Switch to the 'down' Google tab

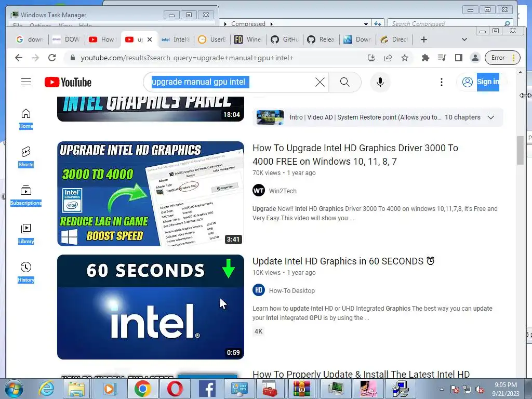click(x=30, y=39)
